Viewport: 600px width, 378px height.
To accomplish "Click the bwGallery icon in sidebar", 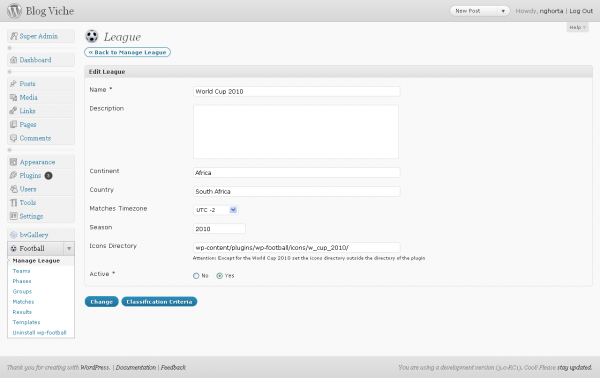I will pos(13,235).
